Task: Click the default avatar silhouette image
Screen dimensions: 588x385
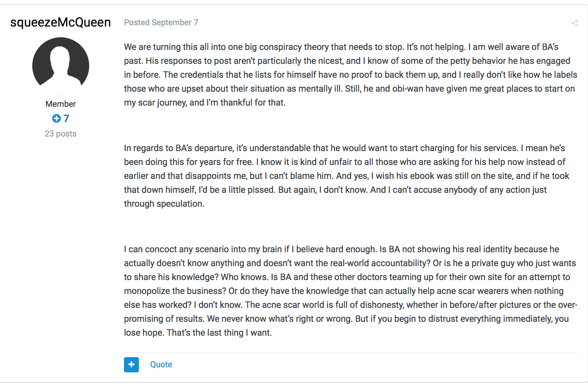Action: (x=61, y=65)
